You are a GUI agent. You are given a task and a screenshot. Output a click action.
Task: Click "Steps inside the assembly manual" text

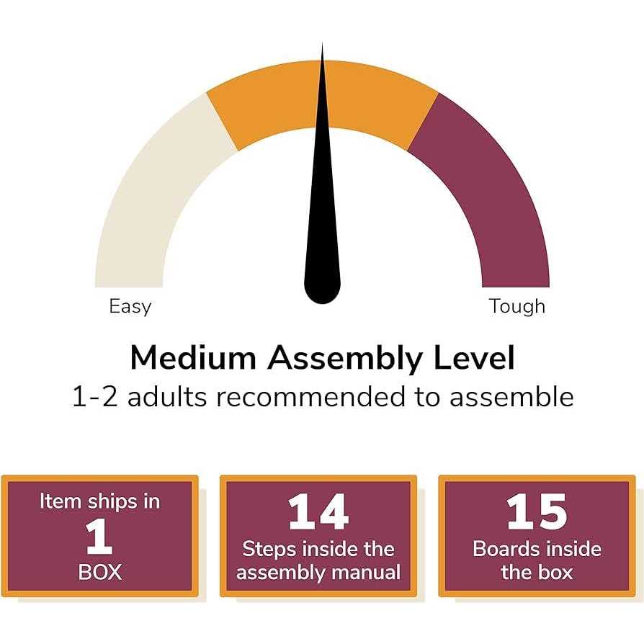(318, 560)
